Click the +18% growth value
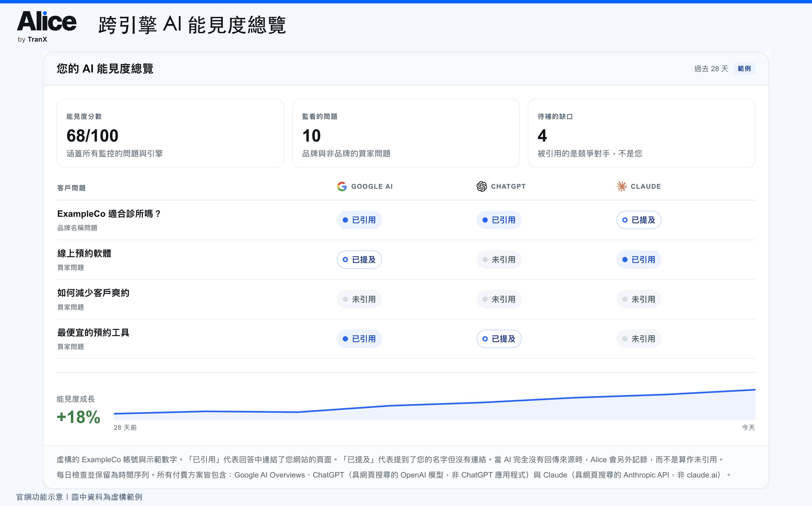 78,417
